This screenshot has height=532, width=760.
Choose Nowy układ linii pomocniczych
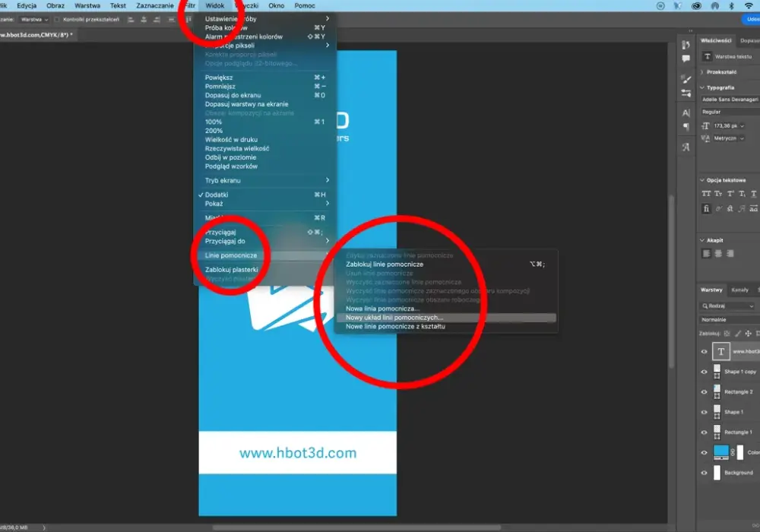coord(446,318)
